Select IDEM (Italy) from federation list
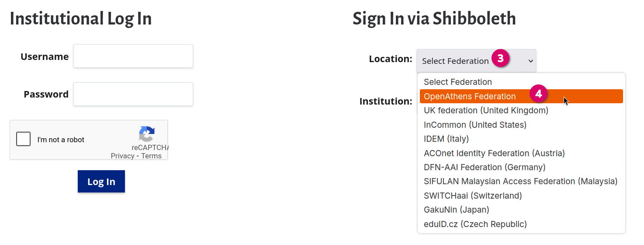This screenshot has height=245, width=644. [x=446, y=139]
